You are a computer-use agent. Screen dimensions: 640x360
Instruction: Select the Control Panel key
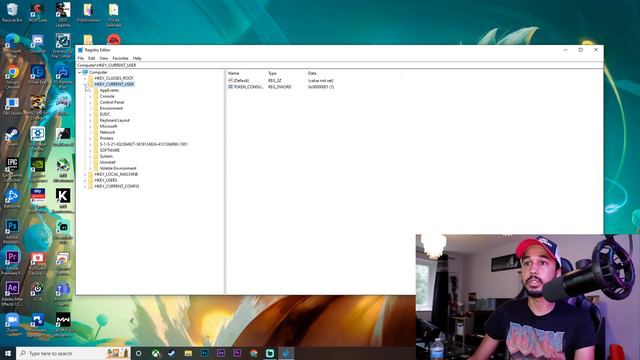(112, 102)
